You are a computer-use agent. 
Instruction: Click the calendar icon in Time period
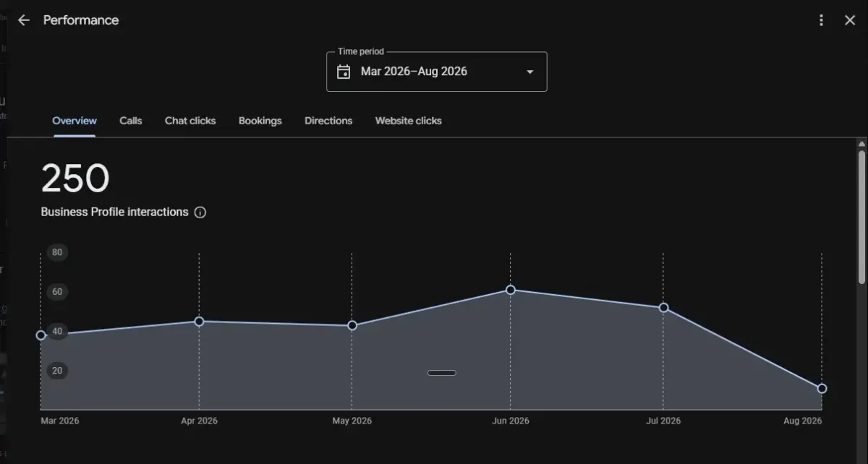(344, 72)
